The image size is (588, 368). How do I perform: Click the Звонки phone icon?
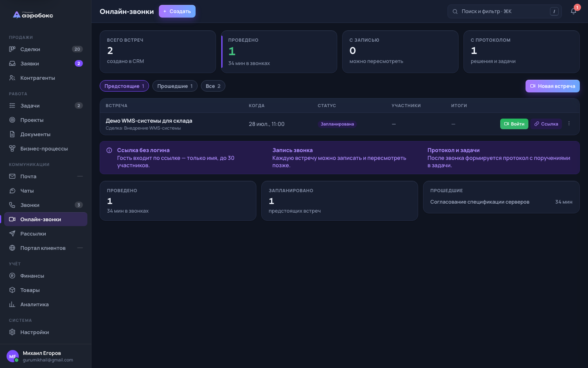tap(12, 205)
